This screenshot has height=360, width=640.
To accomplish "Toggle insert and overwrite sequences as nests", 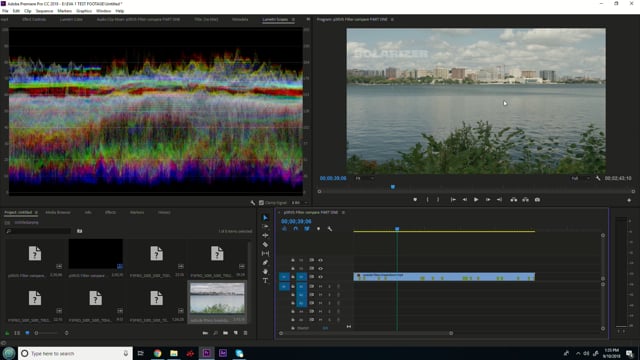I will (284, 229).
